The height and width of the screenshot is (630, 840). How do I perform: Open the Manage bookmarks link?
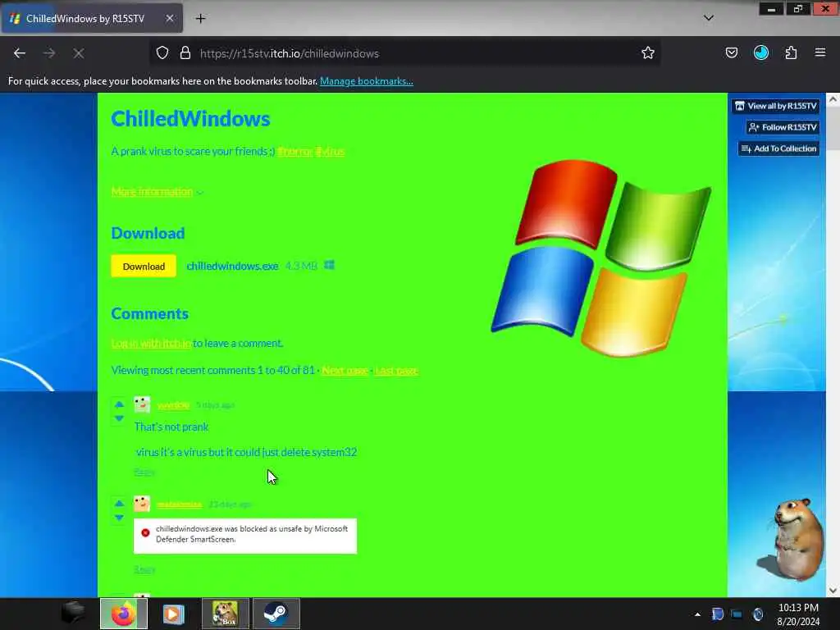click(367, 81)
